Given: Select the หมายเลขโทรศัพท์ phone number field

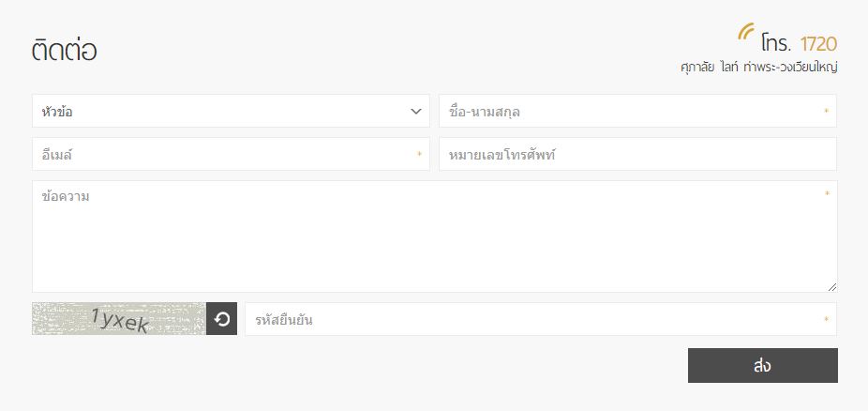Looking at the screenshot, I should [x=636, y=155].
